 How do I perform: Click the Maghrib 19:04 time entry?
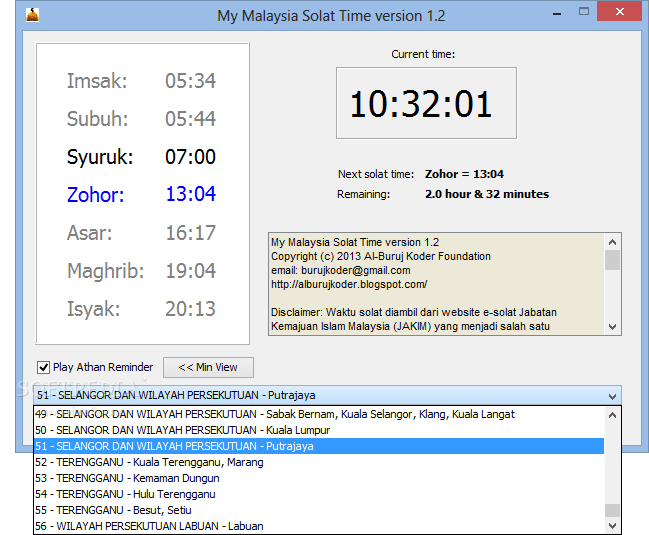coord(142,271)
